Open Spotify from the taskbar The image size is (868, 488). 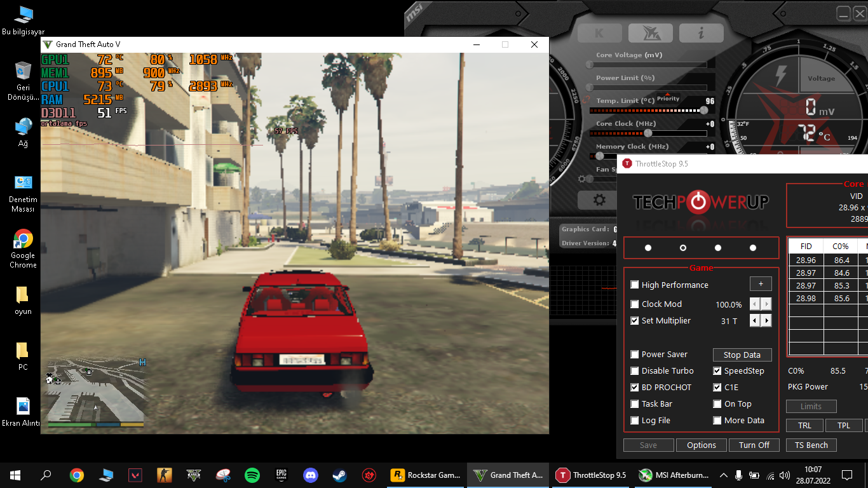pyautogui.click(x=252, y=475)
